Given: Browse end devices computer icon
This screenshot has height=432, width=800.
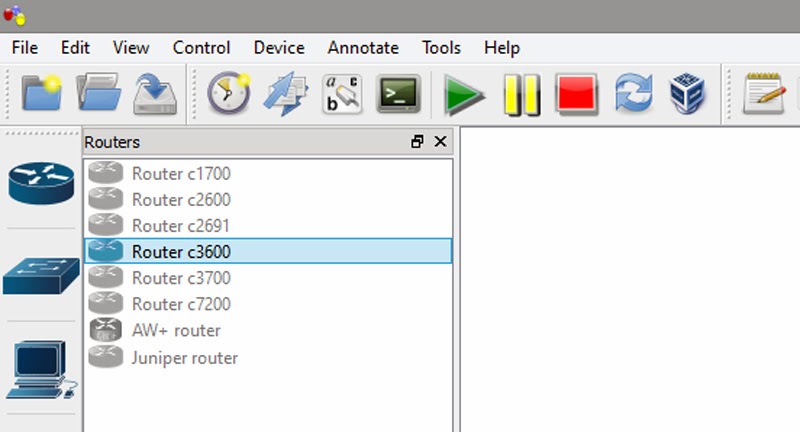Looking at the screenshot, I should pos(41,370).
